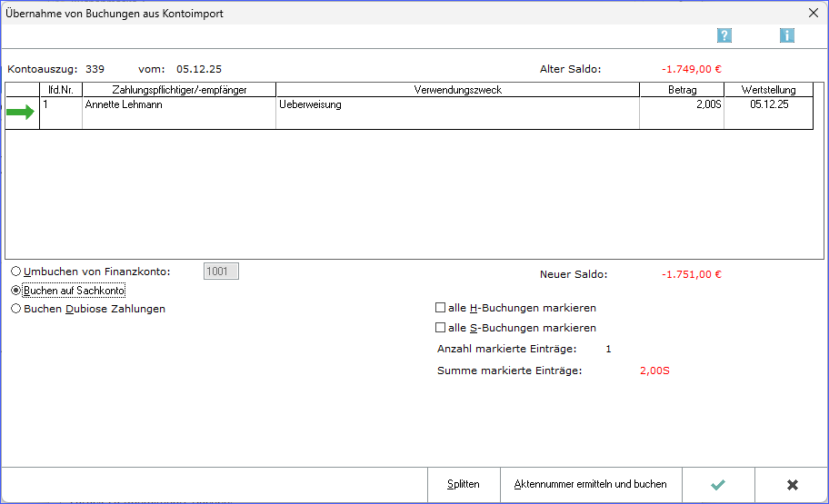829x504 pixels.
Task: Click the Neuer Saldo value -1.751,00 €
Action: pyautogui.click(x=692, y=274)
